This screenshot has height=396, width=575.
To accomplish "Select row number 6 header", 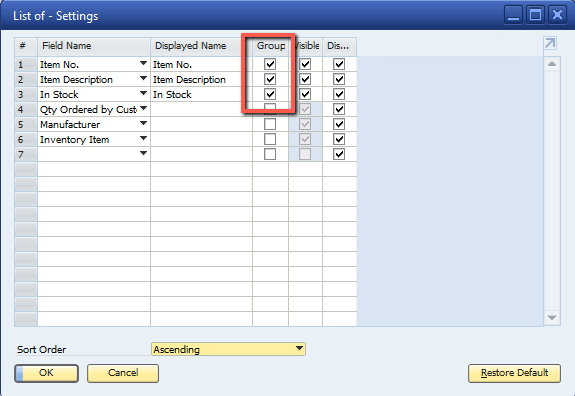I will (26, 140).
